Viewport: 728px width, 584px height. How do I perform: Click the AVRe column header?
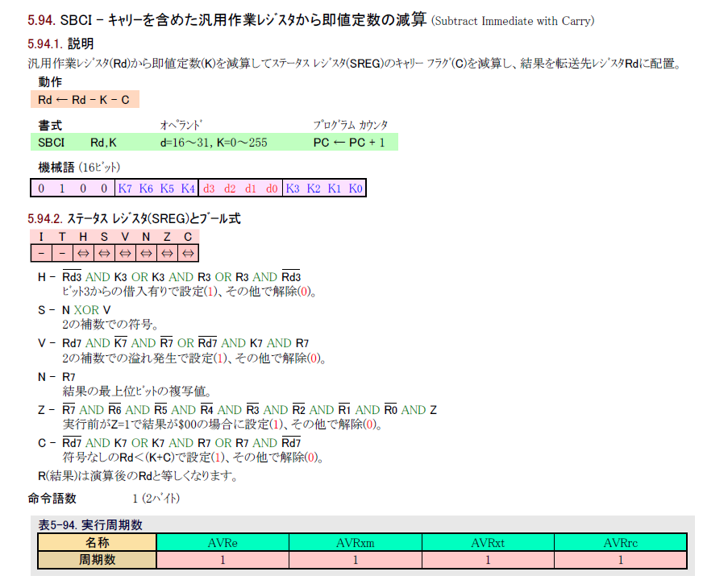223,542
